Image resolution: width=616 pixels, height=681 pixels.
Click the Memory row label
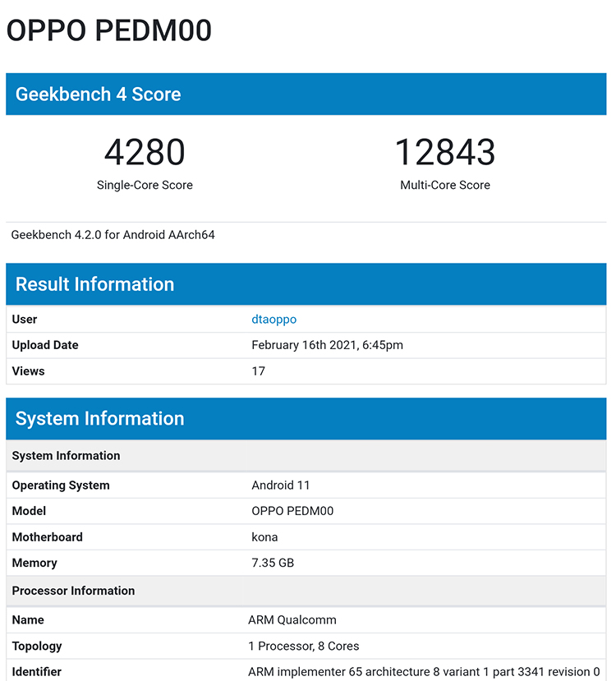pyautogui.click(x=34, y=563)
